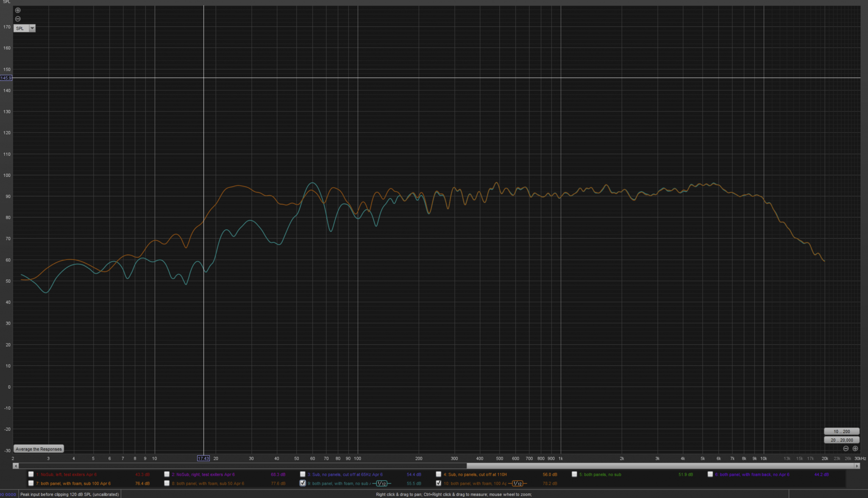Click the 78.2 dB value of trace 10

pyautogui.click(x=550, y=484)
